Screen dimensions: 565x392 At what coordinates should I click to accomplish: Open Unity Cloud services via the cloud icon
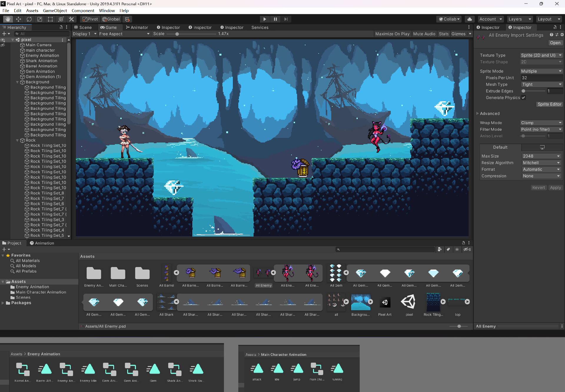click(x=469, y=19)
